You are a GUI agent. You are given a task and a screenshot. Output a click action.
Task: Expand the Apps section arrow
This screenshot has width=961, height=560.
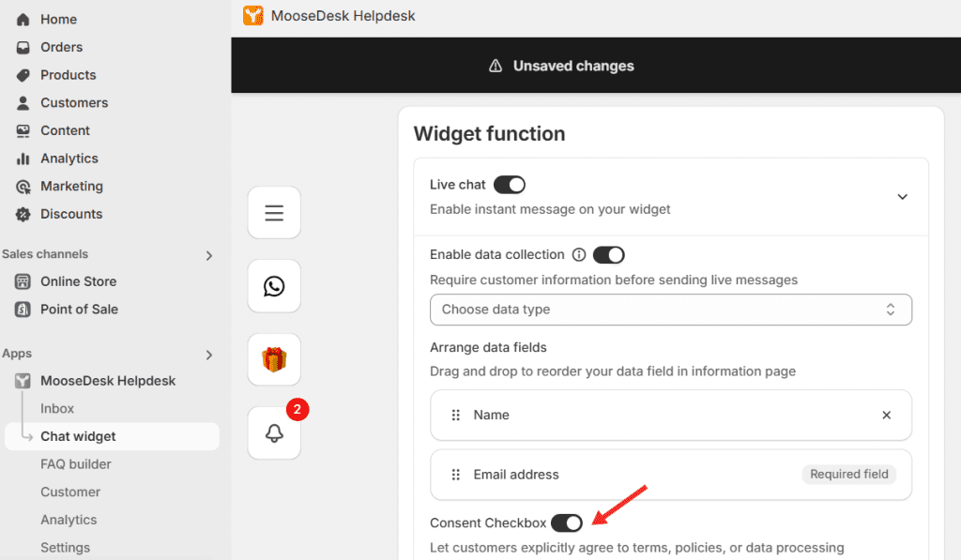pyautogui.click(x=209, y=355)
